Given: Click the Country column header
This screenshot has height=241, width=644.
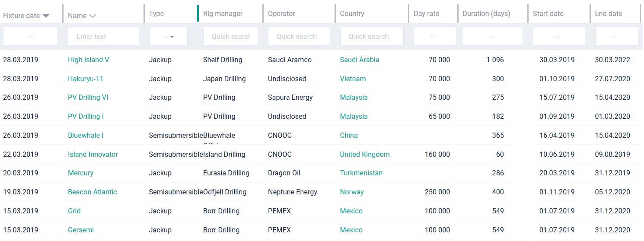Looking at the screenshot, I should tap(352, 13).
